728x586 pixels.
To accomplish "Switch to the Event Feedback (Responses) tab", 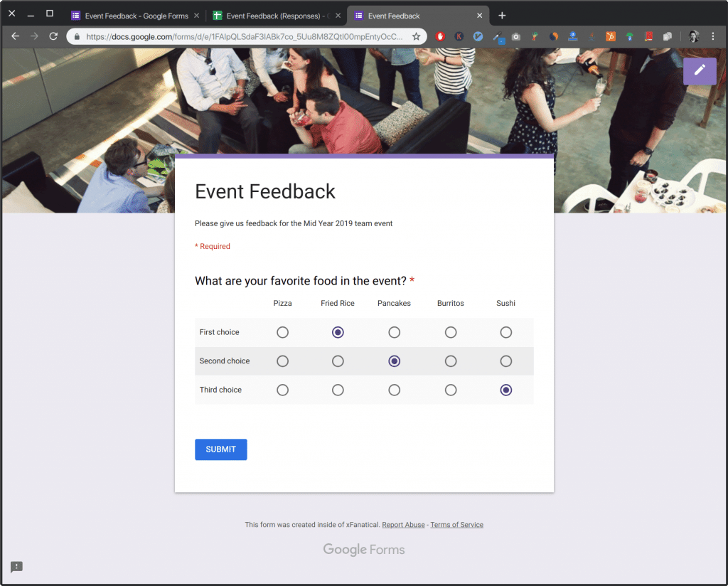I will (277, 14).
